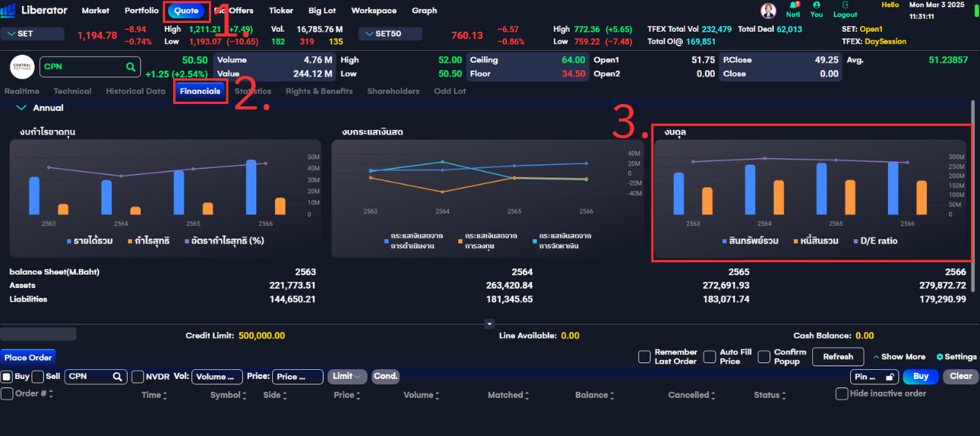Screen dimensions: 980x436
Task: Click the blue Buy submit button
Action: [921, 376]
